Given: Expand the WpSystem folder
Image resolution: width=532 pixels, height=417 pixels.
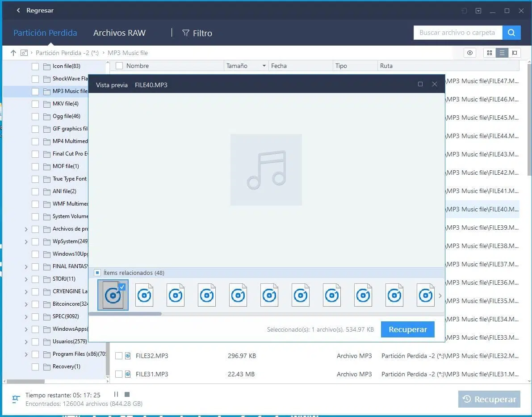Looking at the screenshot, I should 26,242.
